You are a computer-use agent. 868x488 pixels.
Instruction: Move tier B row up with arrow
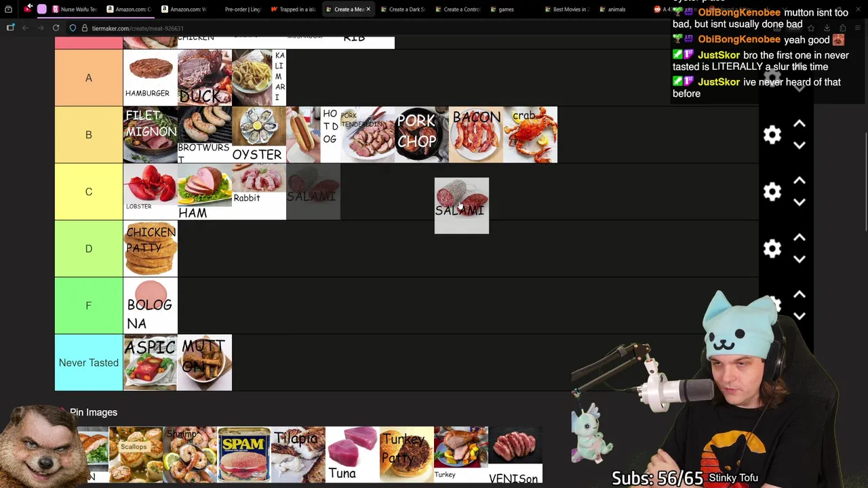pos(800,124)
